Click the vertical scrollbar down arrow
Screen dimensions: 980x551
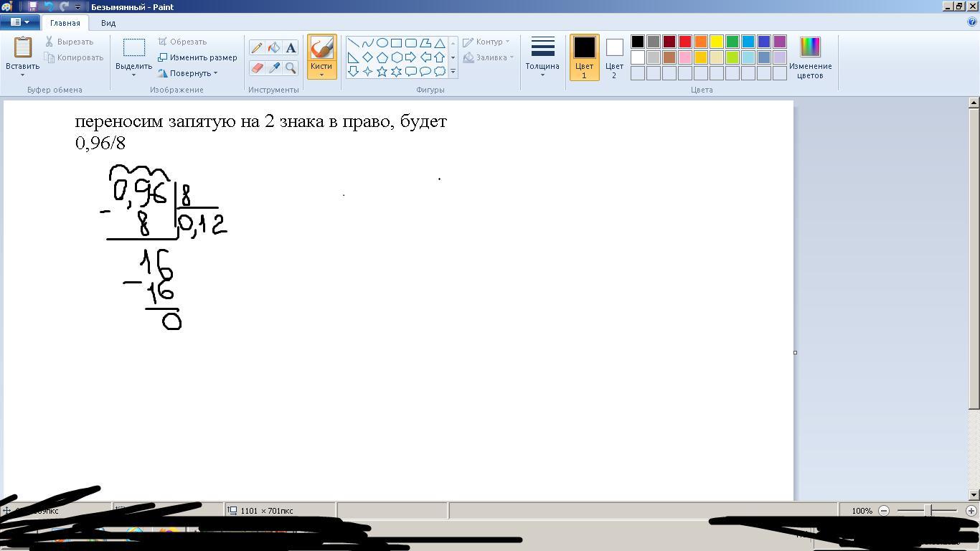pos(974,494)
